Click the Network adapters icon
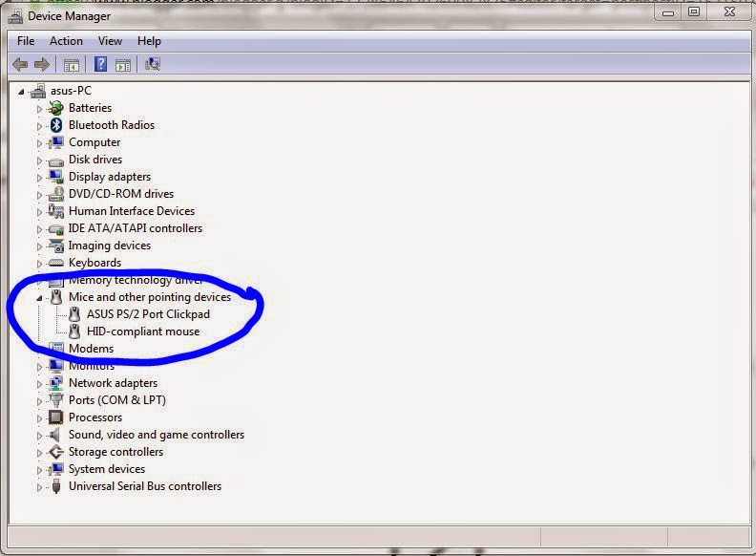 (56, 383)
